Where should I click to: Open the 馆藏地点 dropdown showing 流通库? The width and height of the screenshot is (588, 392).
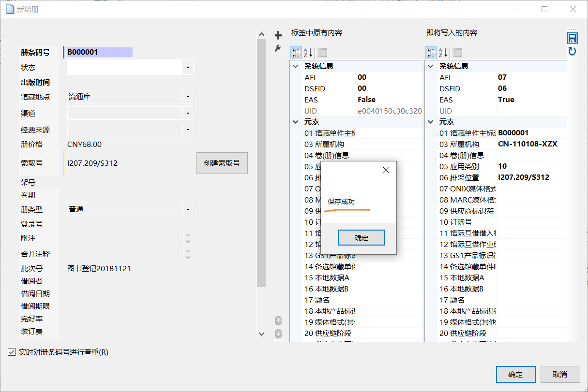coord(188,97)
